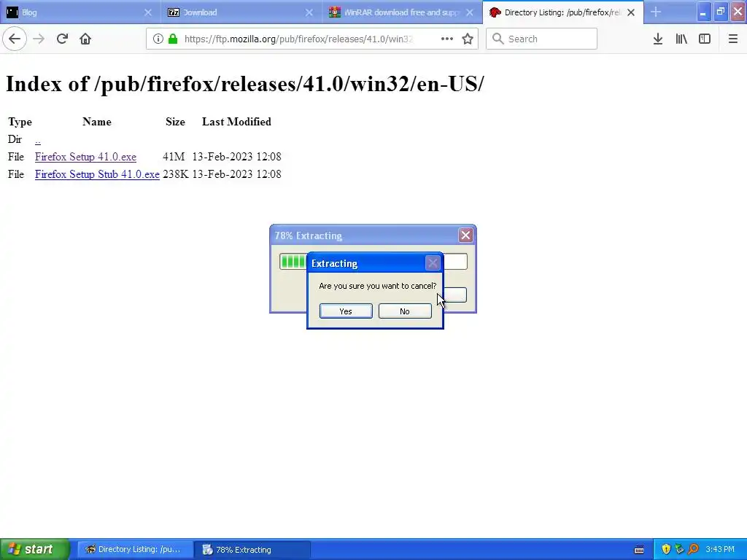Open the security shield tray icon
This screenshot has height=560, width=747.
[x=666, y=549]
